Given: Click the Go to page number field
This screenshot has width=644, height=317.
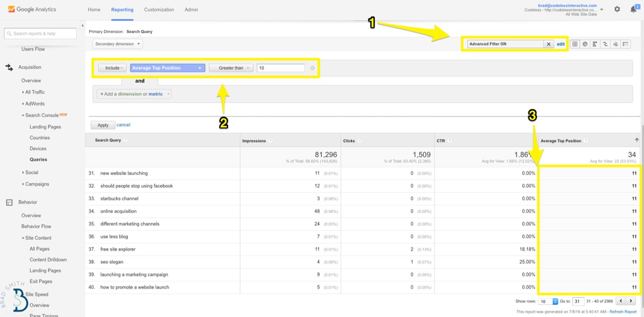Looking at the screenshot, I should tap(578, 301).
